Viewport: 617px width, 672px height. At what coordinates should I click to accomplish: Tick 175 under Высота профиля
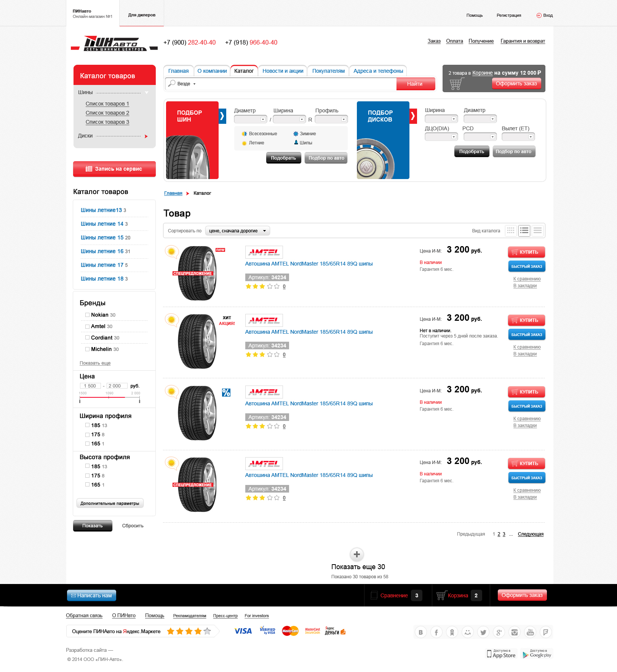(x=87, y=475)
